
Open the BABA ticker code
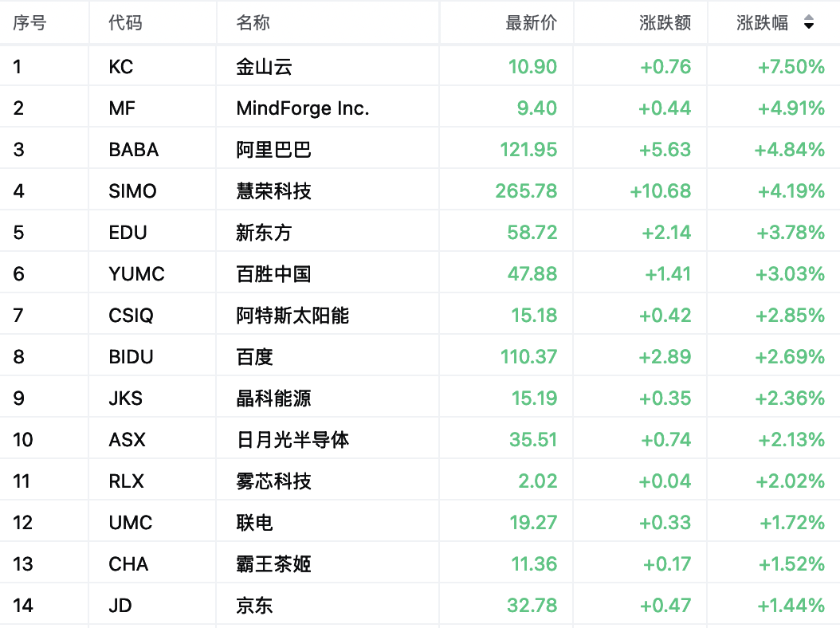[x=133, y=150]
